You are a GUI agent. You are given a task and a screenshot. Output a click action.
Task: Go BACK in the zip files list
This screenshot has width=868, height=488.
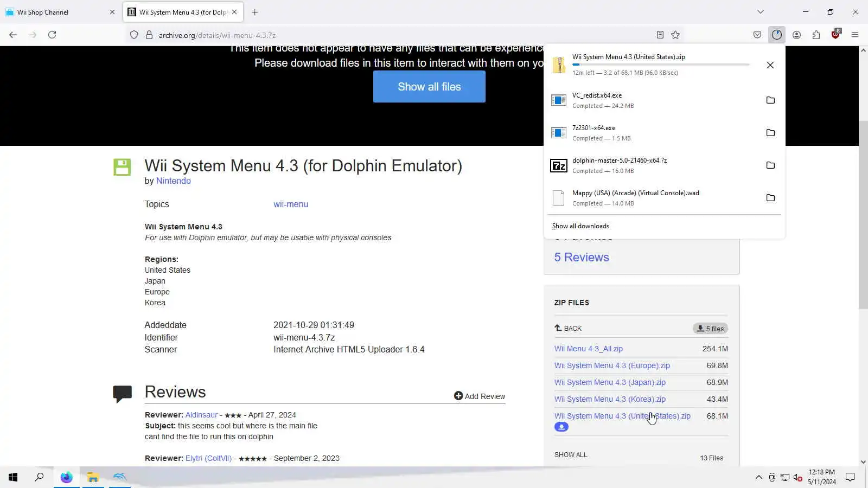568,329
